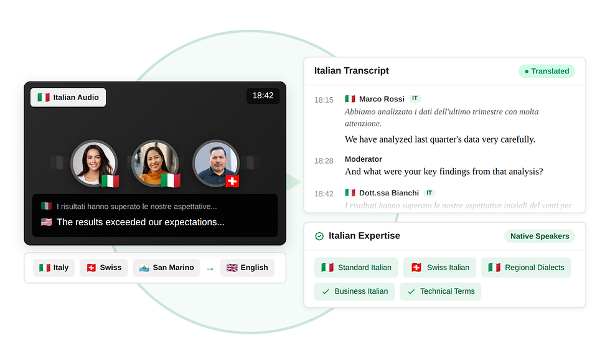610x364 pixels.
Task: Click the IT badge next to Marco Rossi
Action: pos(415,98)
